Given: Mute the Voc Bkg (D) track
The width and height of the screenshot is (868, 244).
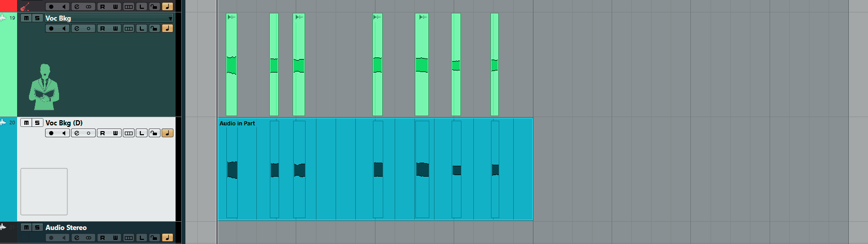Looking at the screenshot, I should pyautogui.click(x=26, y=123).
